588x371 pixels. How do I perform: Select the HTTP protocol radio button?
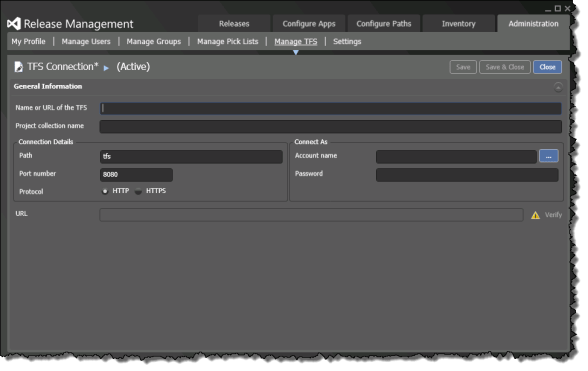click(105, 191)
